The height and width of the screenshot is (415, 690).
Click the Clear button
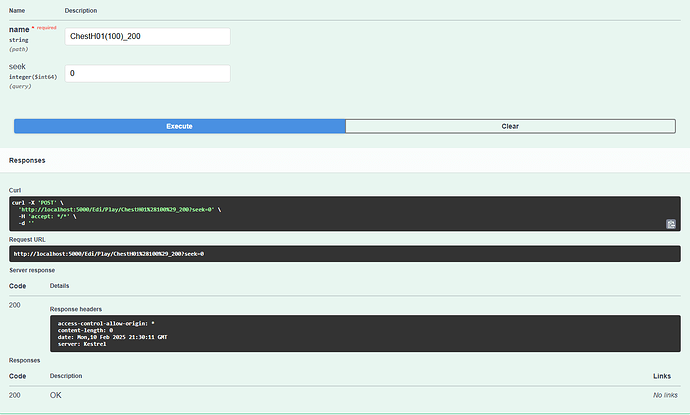tap(510, 126)
